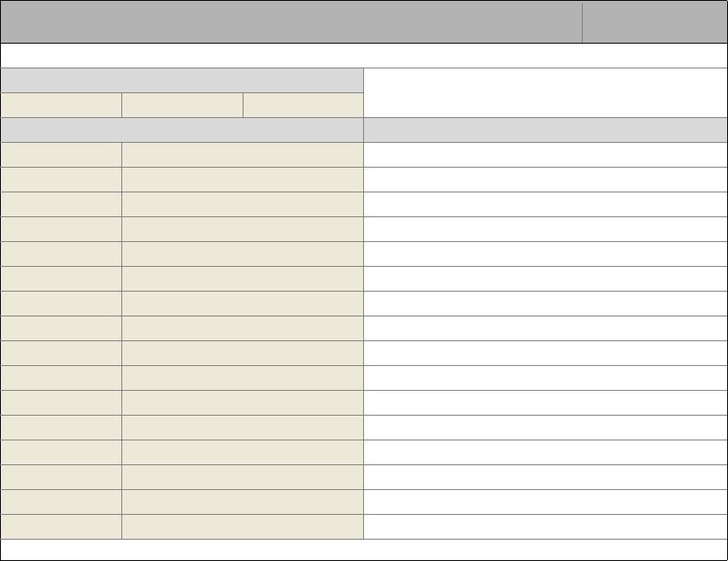Click the wide dark gray header bar
The height and width of the screenshot is (561, 728).
(x=291, y=21)
